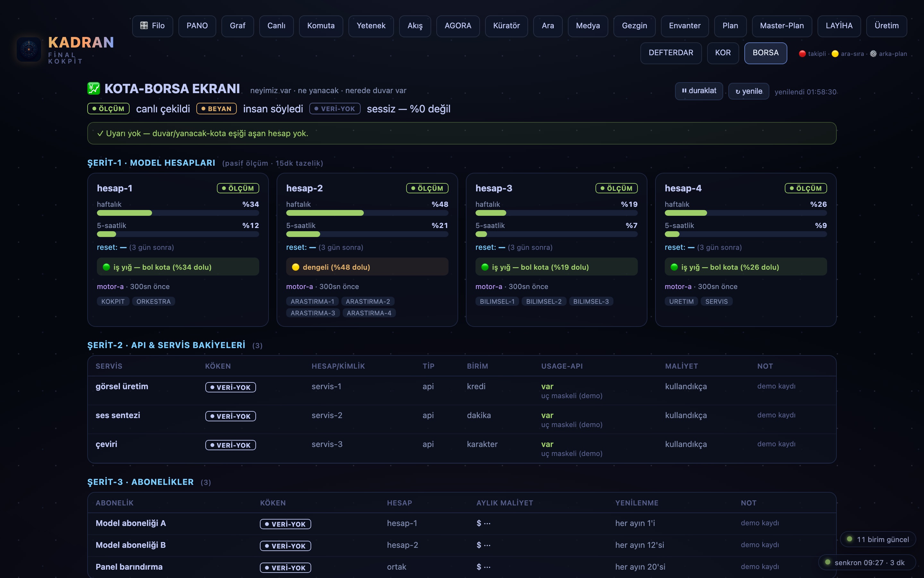924x578 pixels.
Task: Click 'iş yığ — bol kota (%19 dolu)' status
Action: point(556,267)
